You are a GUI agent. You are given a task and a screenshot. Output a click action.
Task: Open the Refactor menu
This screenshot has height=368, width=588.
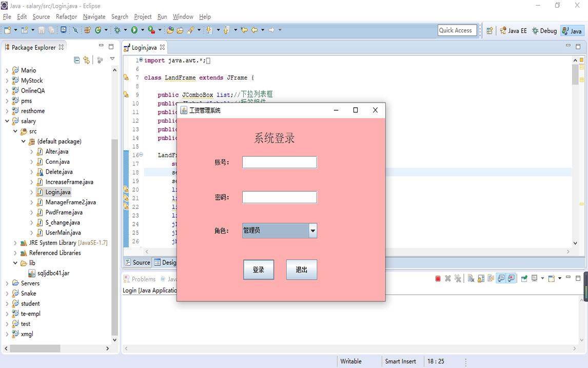coord(66,16)
